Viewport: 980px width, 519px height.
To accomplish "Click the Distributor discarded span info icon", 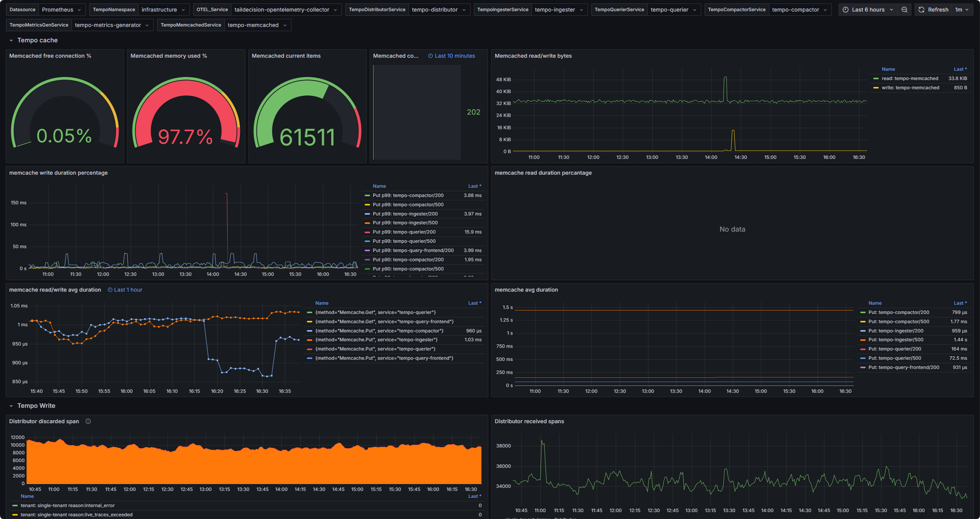I will pos(88,421).
